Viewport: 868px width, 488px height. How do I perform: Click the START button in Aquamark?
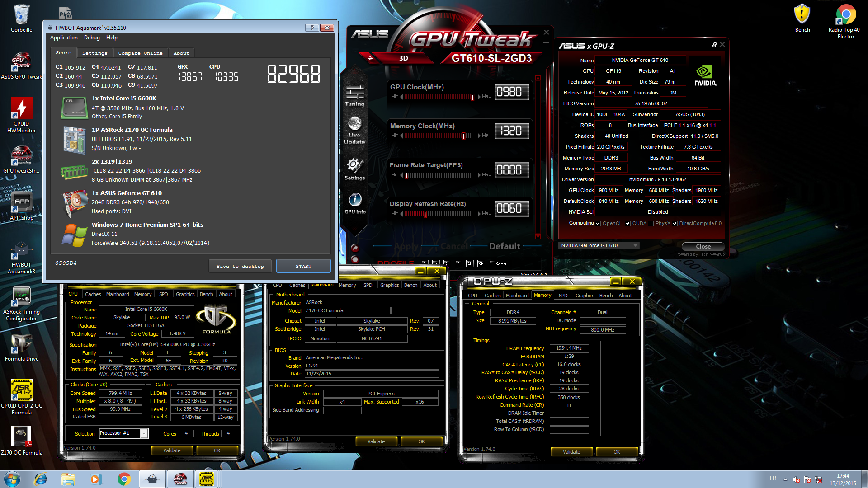pos(303,266)
